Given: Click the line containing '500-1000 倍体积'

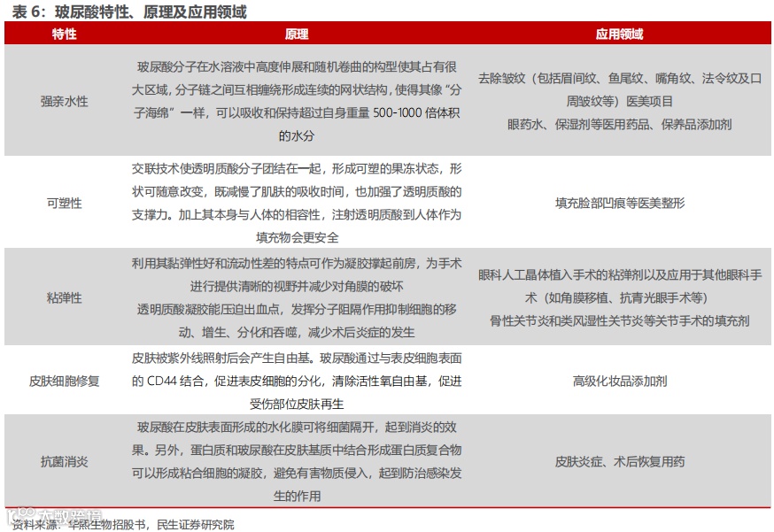Looking at the screenshot, I should point(297,112).
